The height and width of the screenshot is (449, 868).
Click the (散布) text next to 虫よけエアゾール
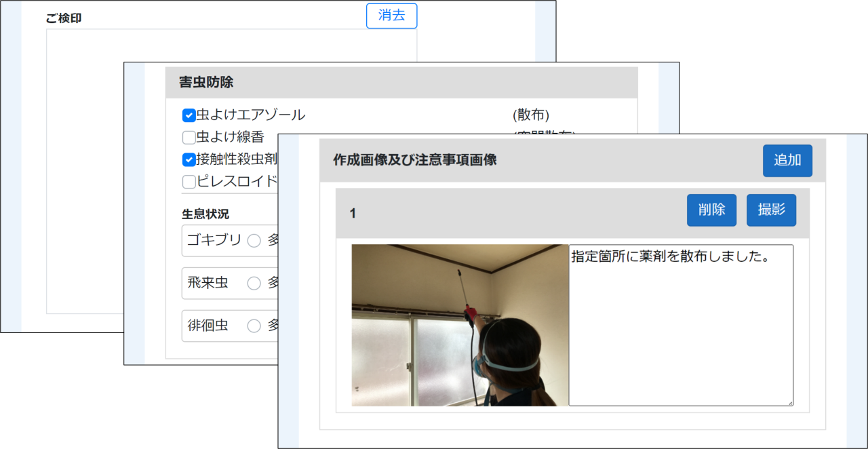click(x=531, y=115)
